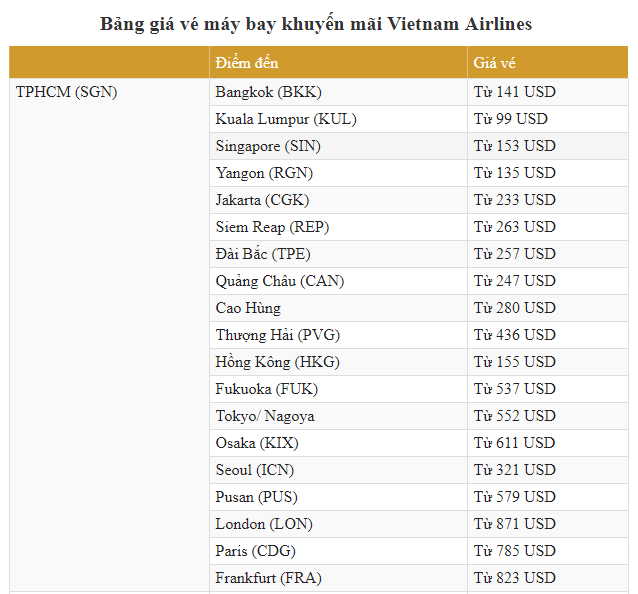
Task: Select the Điểm đến column header
Action: (x=338, y=62)
